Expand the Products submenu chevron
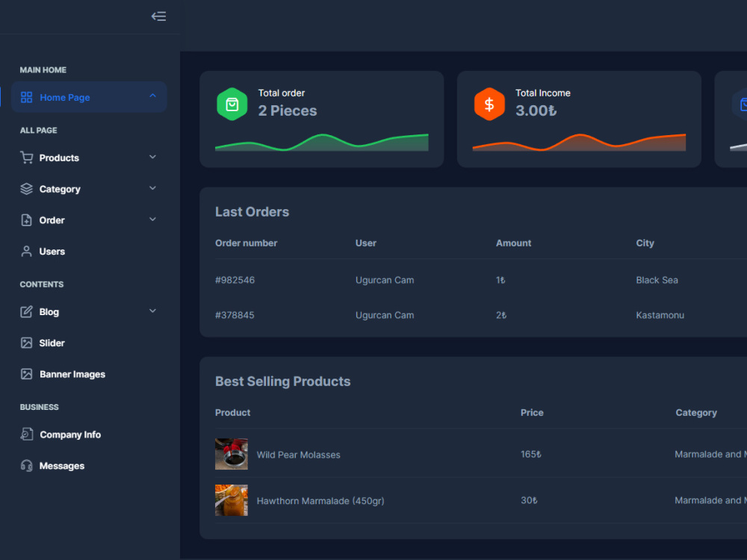Screen dimensions: 747x560 tap(152, 157)
